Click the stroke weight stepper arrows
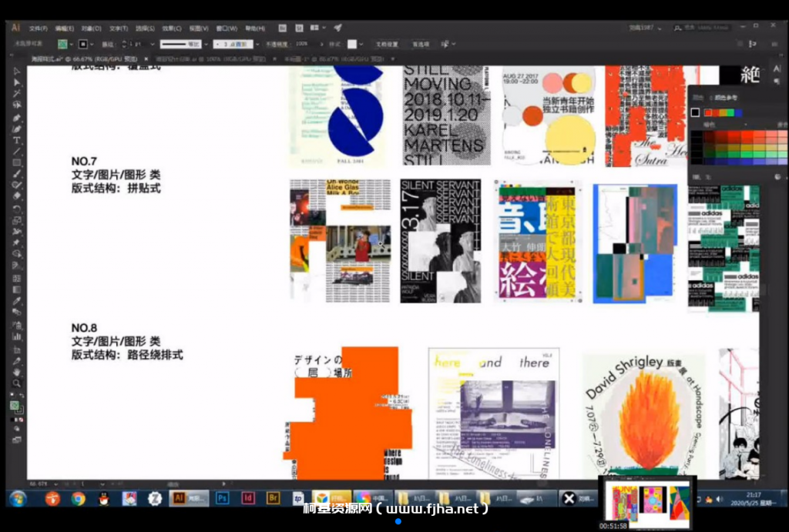Viewport: 789px width, 532px height. click(124, 44)
